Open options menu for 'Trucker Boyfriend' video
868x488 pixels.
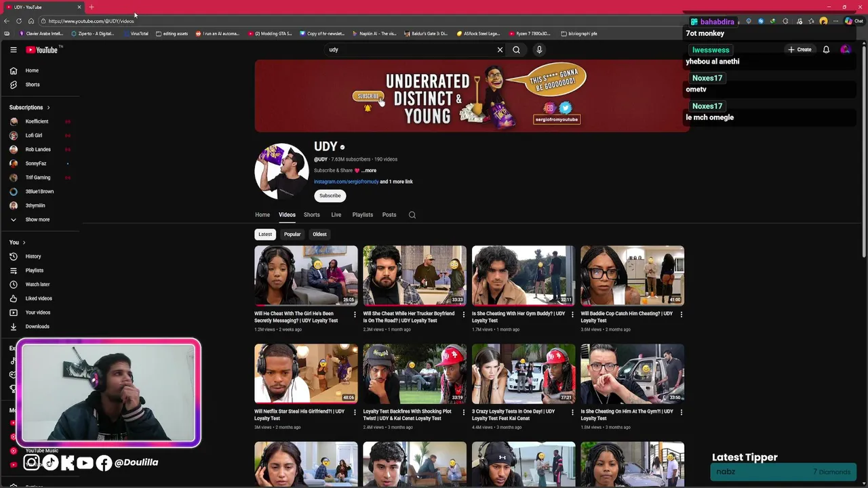pyautogui.click(x=463, y=314)
